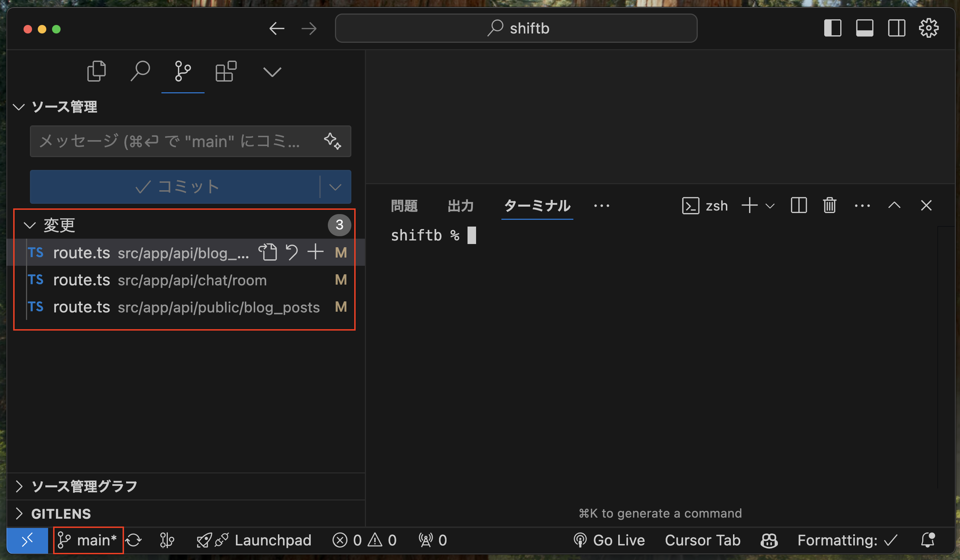Toggle the secondary sidebar layout button

[896, 28]
